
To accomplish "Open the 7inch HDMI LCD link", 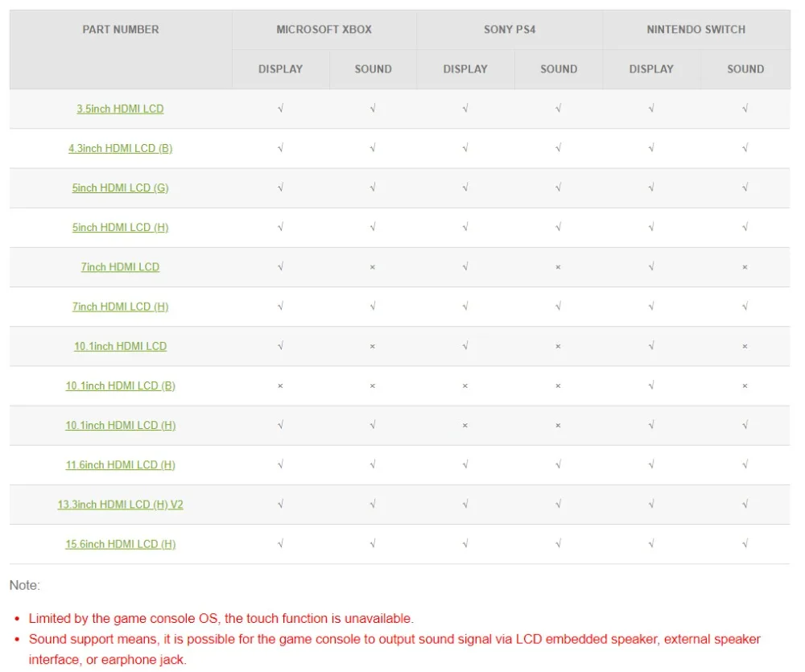I will 120,267.
